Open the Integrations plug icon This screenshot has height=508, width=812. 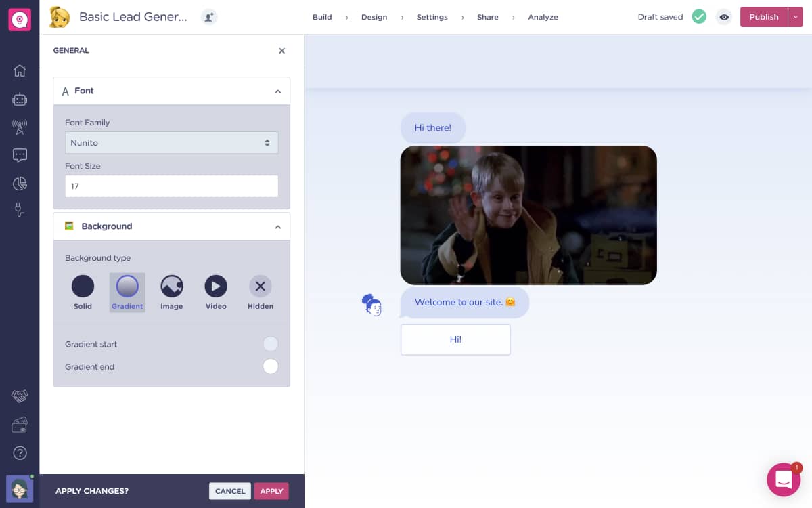(20, 210)
